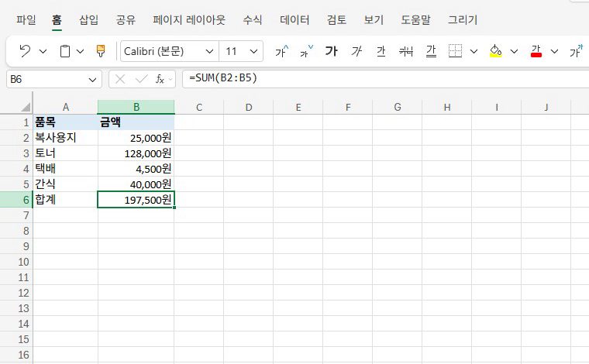The height and width of the screenshot is (364, 589).
Task: Select column B header
Action: click(136, 108)
